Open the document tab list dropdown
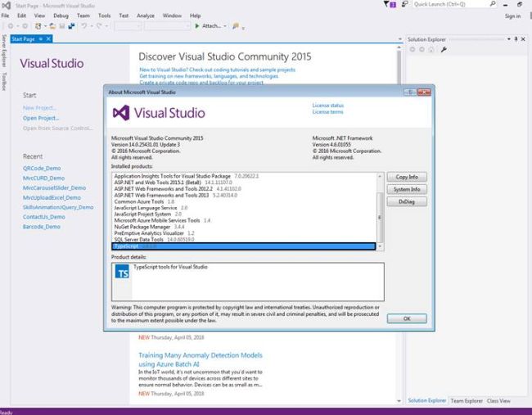532x415 pixels. point(400,39)
